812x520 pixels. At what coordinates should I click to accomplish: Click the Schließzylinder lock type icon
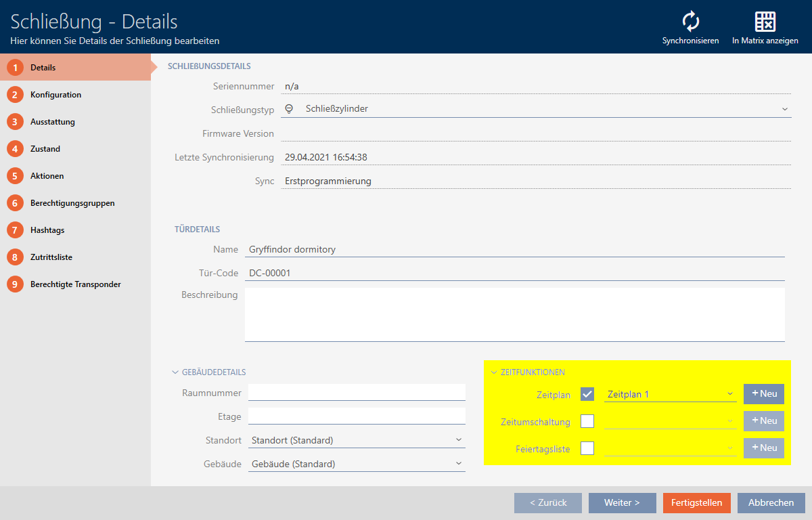pos(290,109)
